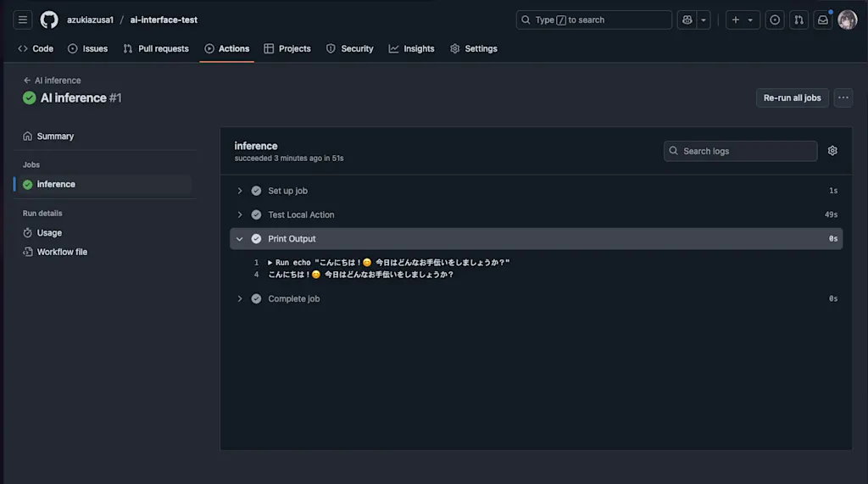Open the notifications inbox icon
Viewport: 868px width, 484px height.
point(822,20)
